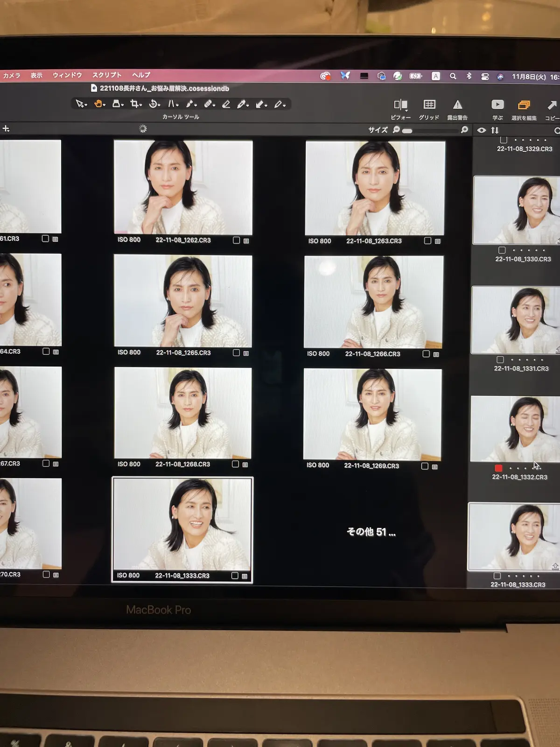
Task: Click the red color tag on 22-11-08_1332.CR3
Action: 498,468
